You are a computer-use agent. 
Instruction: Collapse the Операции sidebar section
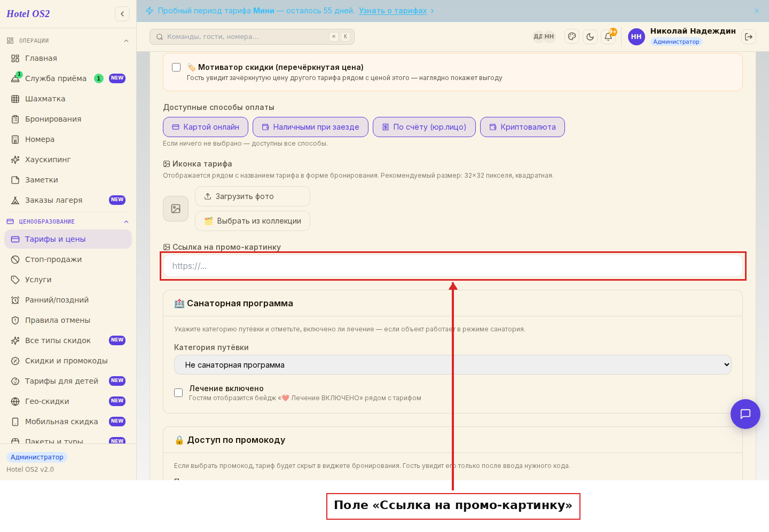pos(126,41)
